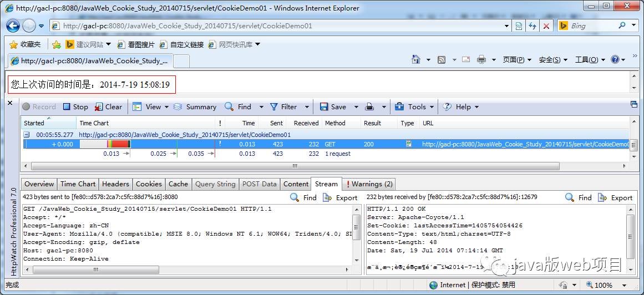This screenshot has height=295, width=644.
Task: Open the 自定义链接 favorites link
Action: pos(181,44)
